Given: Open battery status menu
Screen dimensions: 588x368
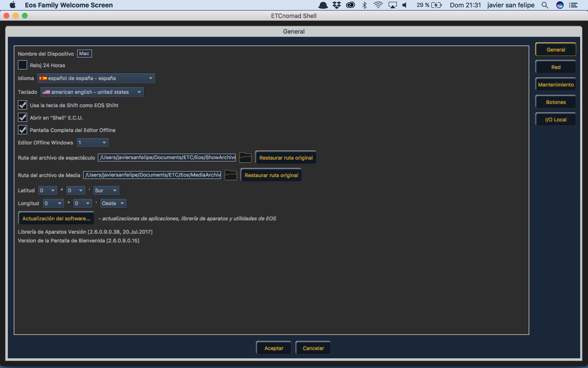Looking at the screenshot, I should click(429, 5).
